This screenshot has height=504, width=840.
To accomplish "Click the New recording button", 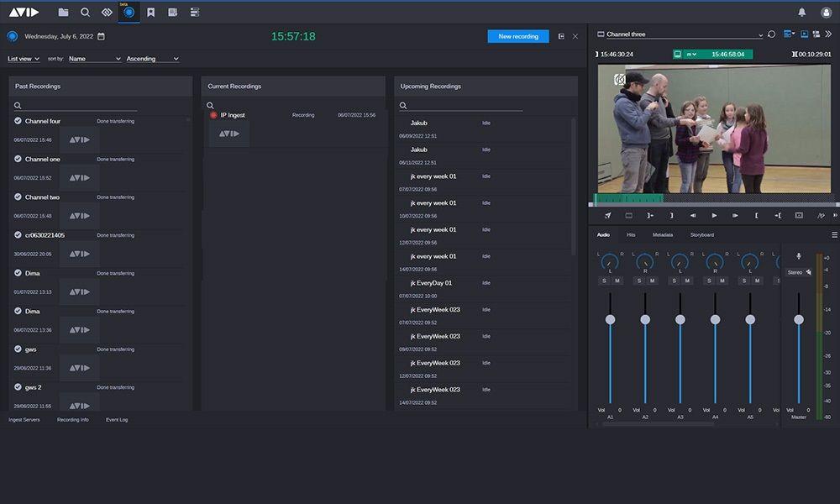I will (517, 37).
